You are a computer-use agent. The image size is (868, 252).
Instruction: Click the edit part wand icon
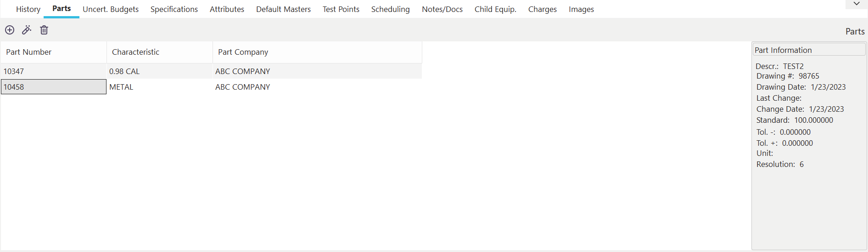(x=27, y=30)
